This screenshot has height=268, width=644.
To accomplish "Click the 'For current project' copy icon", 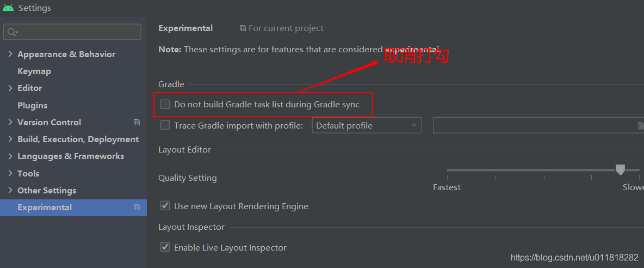I will pos(243,28).
